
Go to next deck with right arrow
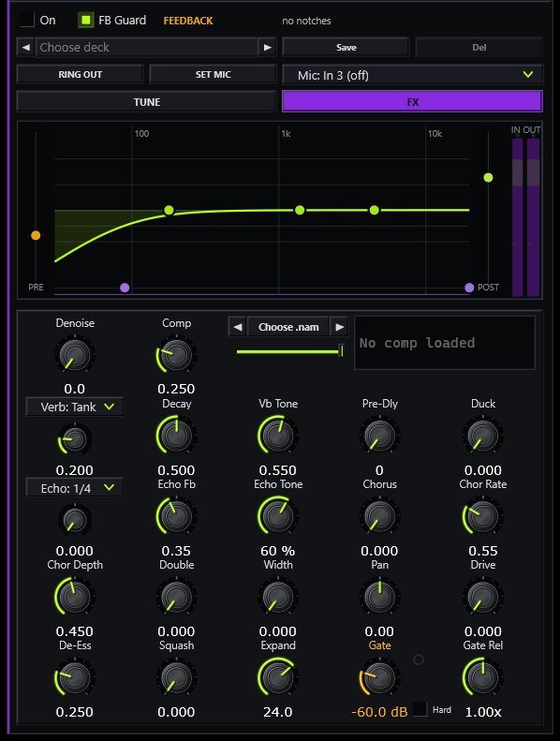point(268,47)
